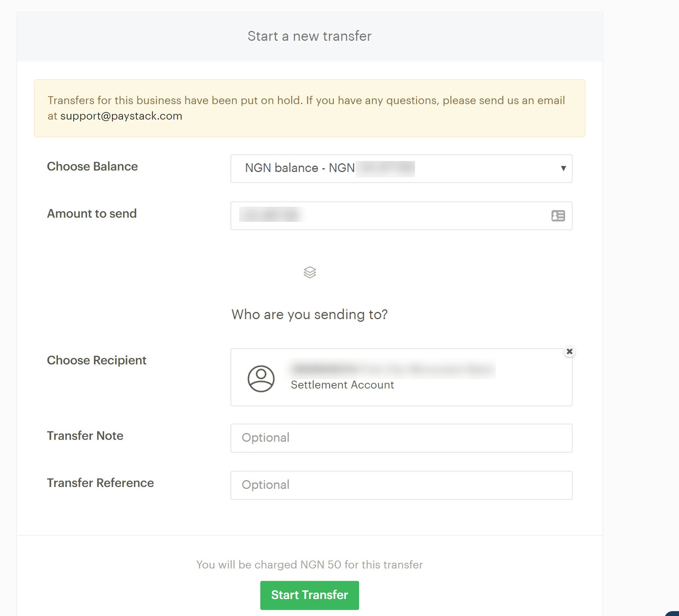The width and height of the screenshot is (679, 616).
Task: Select the Settlement Account recipient card
Action: point(401,377)
